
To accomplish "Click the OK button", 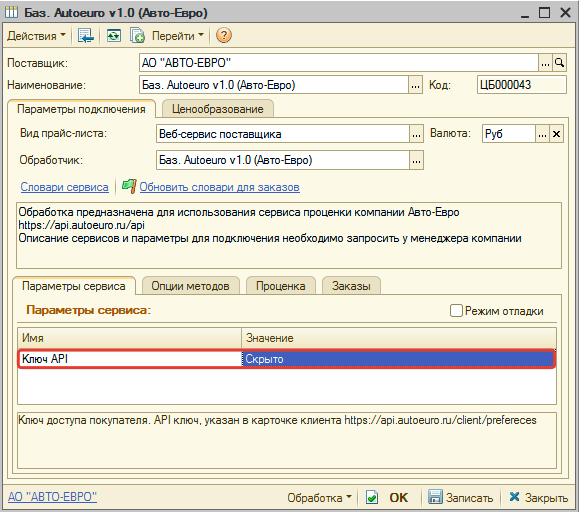I will 399,498.
